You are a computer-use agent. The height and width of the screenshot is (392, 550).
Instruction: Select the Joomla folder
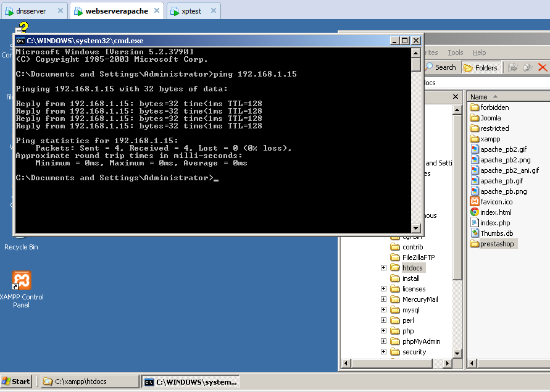click(485, 118)
